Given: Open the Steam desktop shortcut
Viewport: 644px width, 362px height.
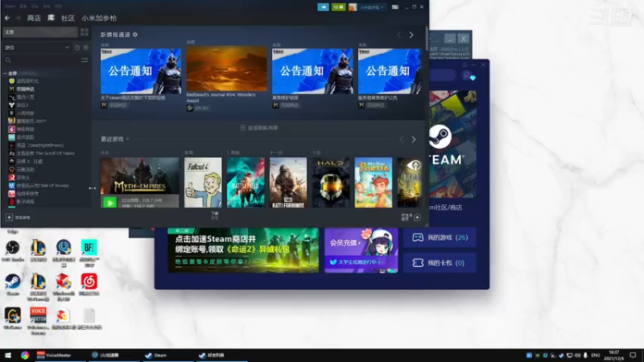Looking at the screenshot, I should click(13, 285).
